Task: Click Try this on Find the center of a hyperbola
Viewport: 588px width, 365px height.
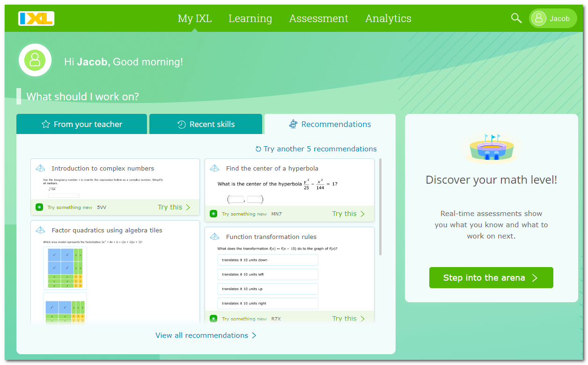Action: click(x=345, y=213)
